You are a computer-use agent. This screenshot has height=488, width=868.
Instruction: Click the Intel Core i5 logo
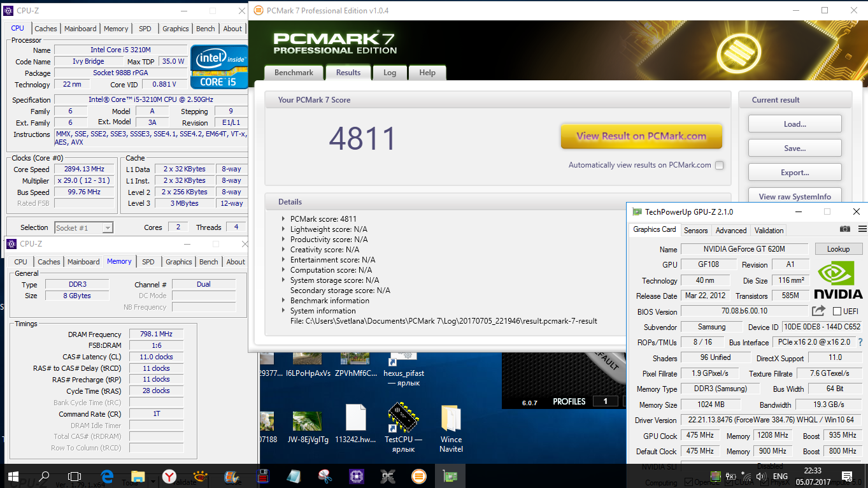point(220,66)
